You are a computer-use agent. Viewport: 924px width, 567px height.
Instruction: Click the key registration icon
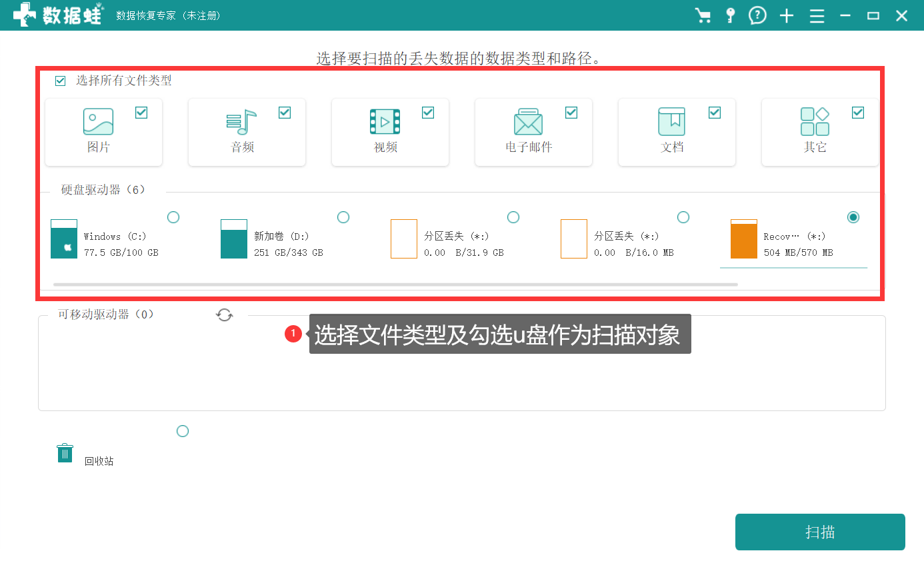tap(731, 15)
